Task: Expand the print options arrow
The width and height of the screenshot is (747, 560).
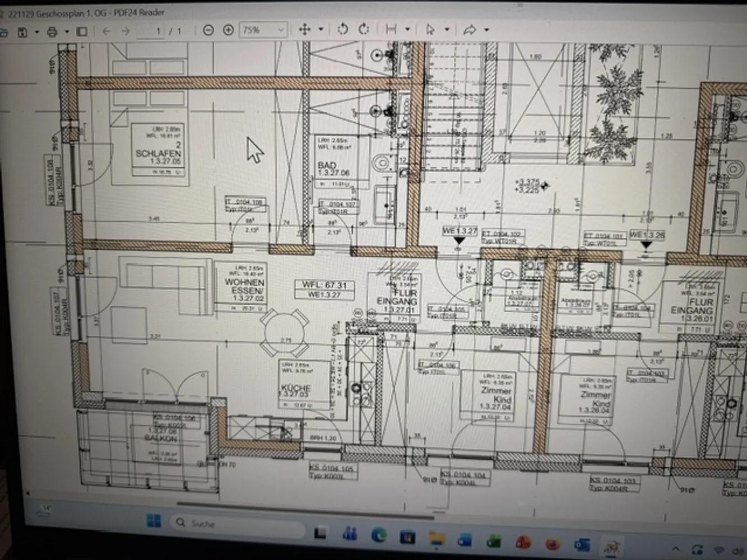Action: (x=67, y=32)
